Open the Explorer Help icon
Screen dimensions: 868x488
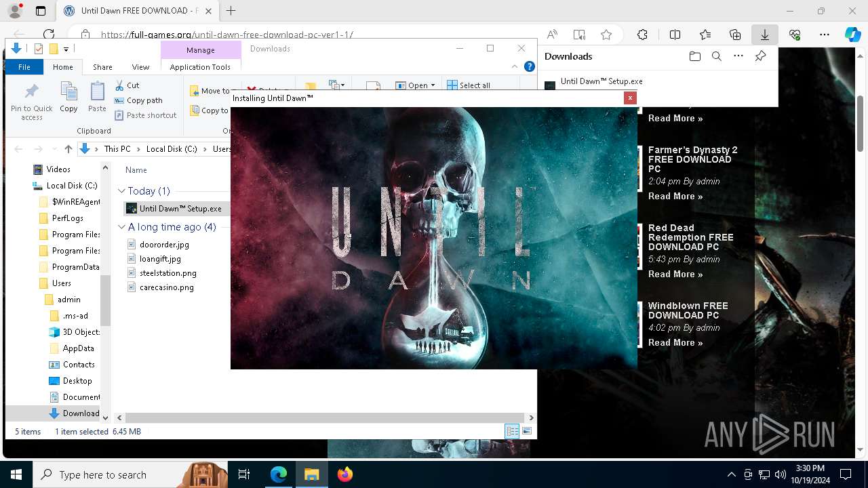point(530,66)
